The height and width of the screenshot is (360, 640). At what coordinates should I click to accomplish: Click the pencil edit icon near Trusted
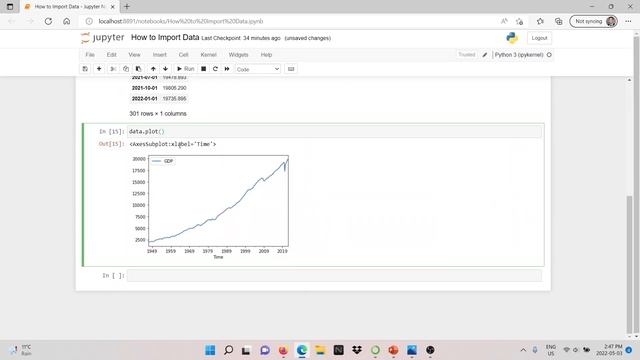(484, 55)
